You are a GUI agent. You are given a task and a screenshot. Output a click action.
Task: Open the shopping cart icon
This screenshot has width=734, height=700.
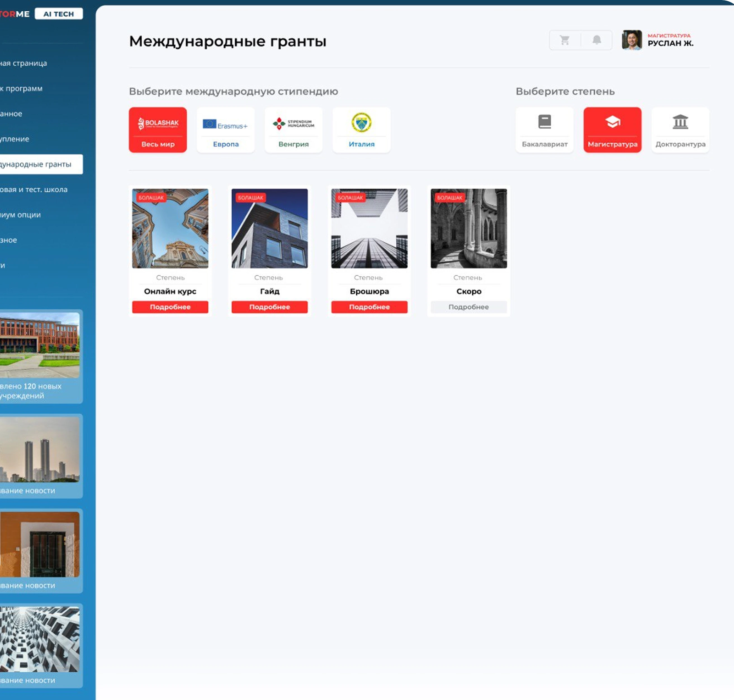pyautogui.click(x=565, y=40)
